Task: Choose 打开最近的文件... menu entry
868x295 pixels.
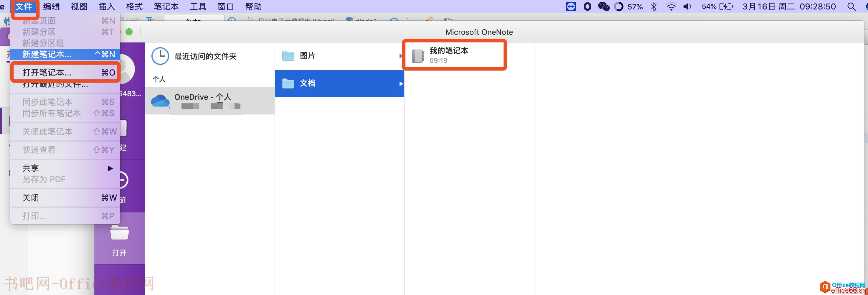Action: click(65, 84)
